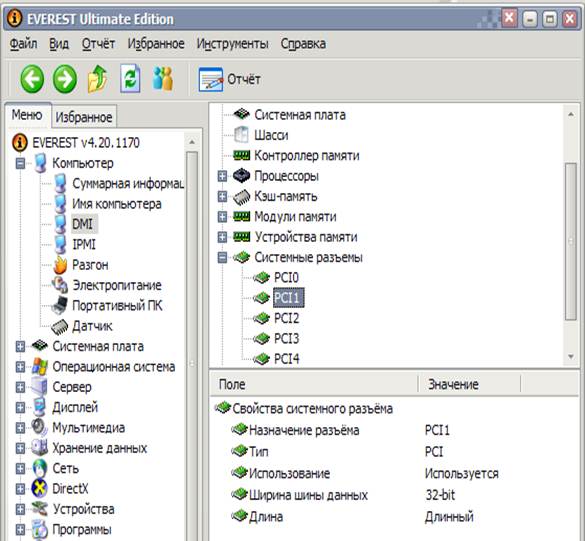Image resolution: width=585 pixels, height=541 pixels.
Task: Select the PCI3 slot
Action: [287, 338]
